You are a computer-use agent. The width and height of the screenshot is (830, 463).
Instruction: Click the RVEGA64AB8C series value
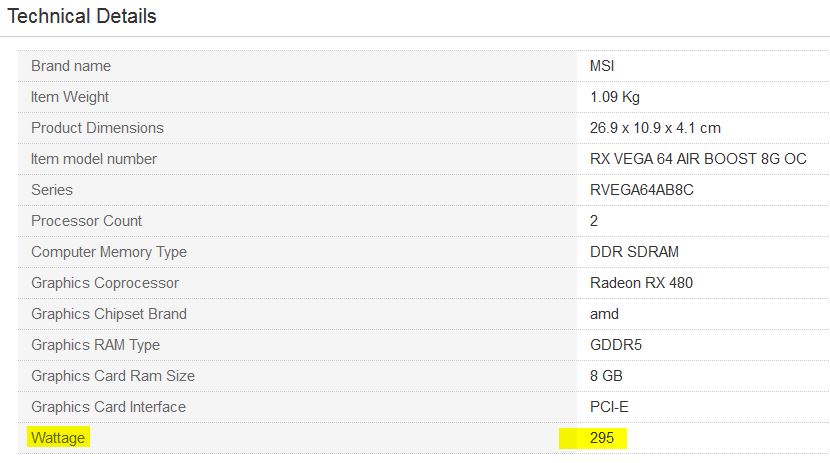642,190
